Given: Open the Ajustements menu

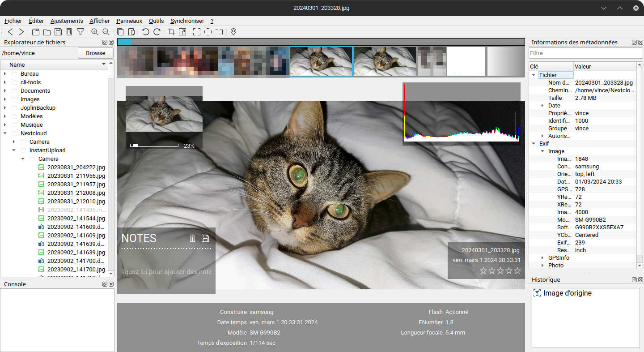Looking at the screenshot, I should click(67, 21).
